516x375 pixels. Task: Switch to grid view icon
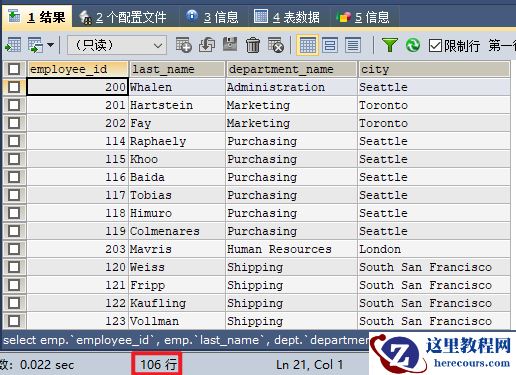click(307, 45)
